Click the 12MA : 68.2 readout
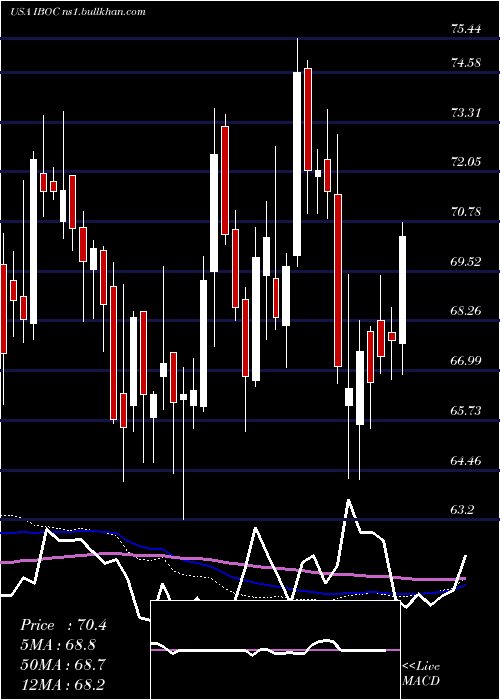This screenshot has height=700, width=500. 63,685
